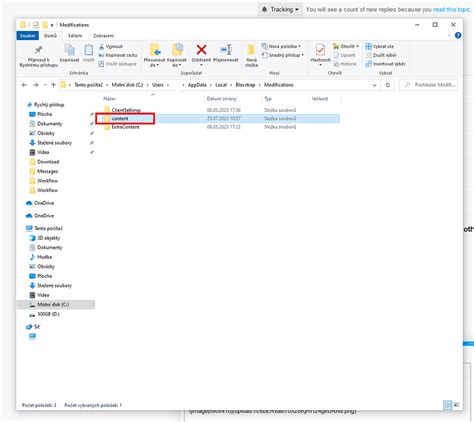Open the address bar history dropdown arrow
Screen dimensions: 474x422
(x=375, y=85)
